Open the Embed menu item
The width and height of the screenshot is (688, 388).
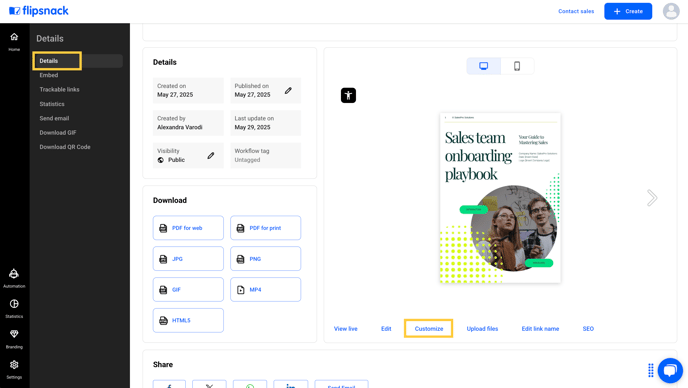click(49, 75)
